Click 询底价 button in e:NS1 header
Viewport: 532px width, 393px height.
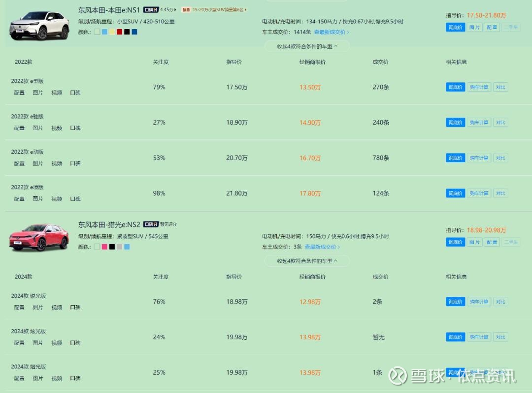(x=455, y=27)
